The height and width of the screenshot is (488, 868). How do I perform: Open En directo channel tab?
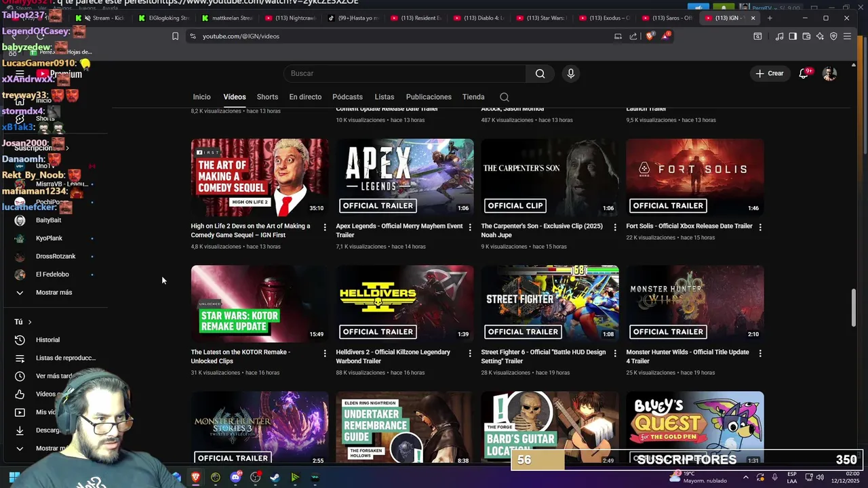click(305, 97)
